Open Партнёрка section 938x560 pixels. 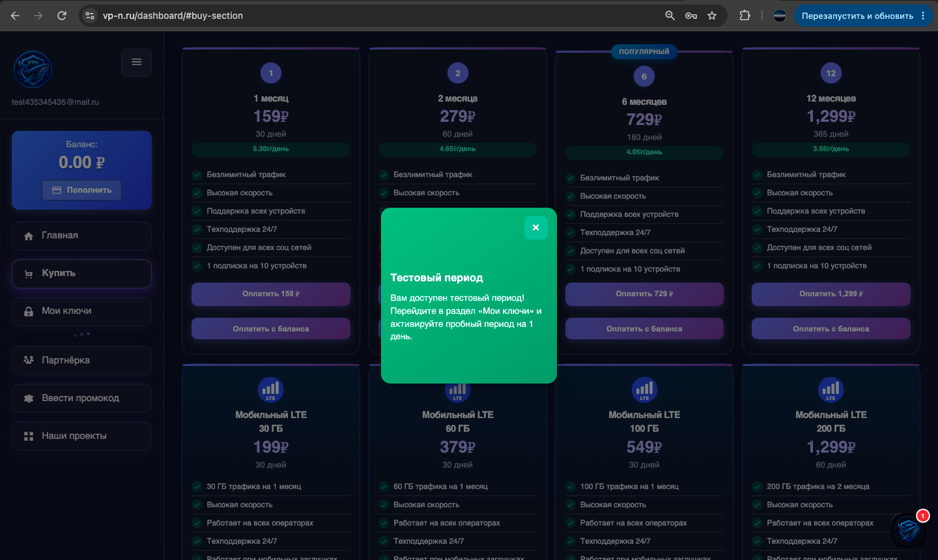pos(81,360)
